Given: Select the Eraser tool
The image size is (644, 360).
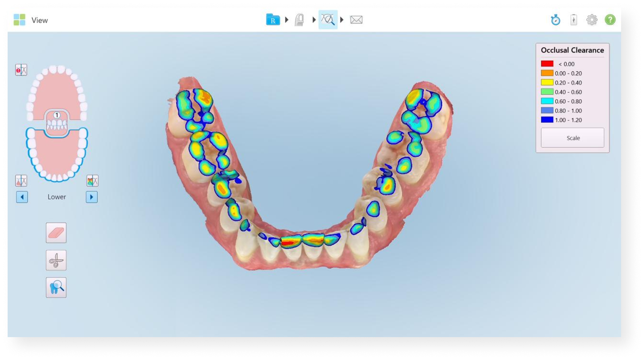Looking at the screenshot, I should point(56,233).
